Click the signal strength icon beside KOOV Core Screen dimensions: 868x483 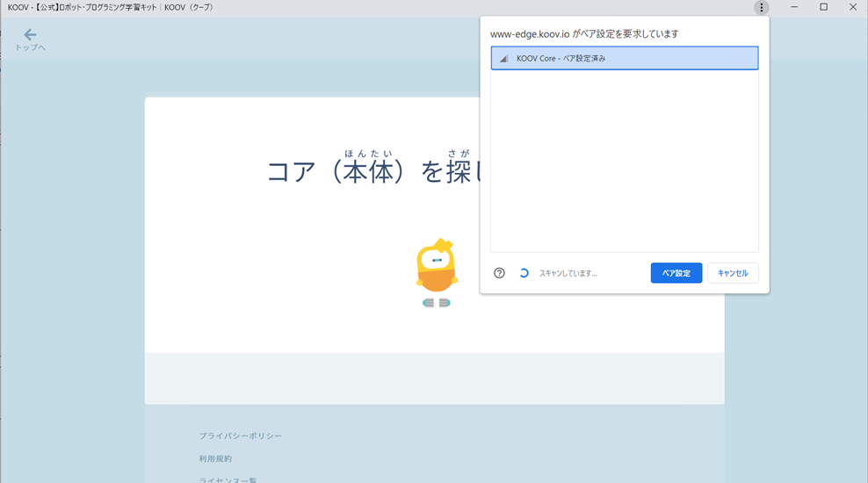coord(503,59)
